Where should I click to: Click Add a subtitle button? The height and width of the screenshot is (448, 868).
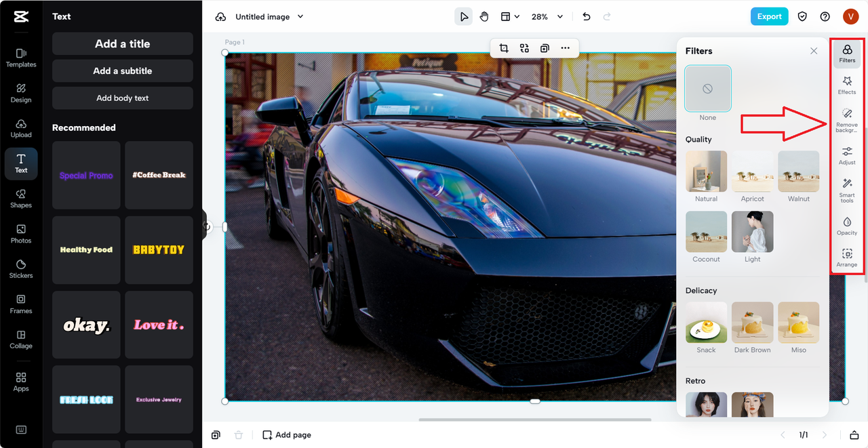(123, 70)
